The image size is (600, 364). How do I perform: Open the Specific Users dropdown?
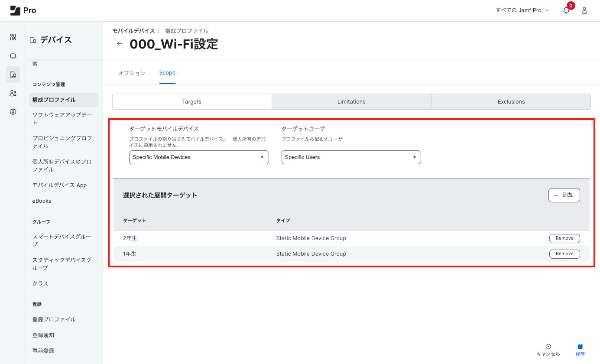pyautogui.click(x=351, y=157)
